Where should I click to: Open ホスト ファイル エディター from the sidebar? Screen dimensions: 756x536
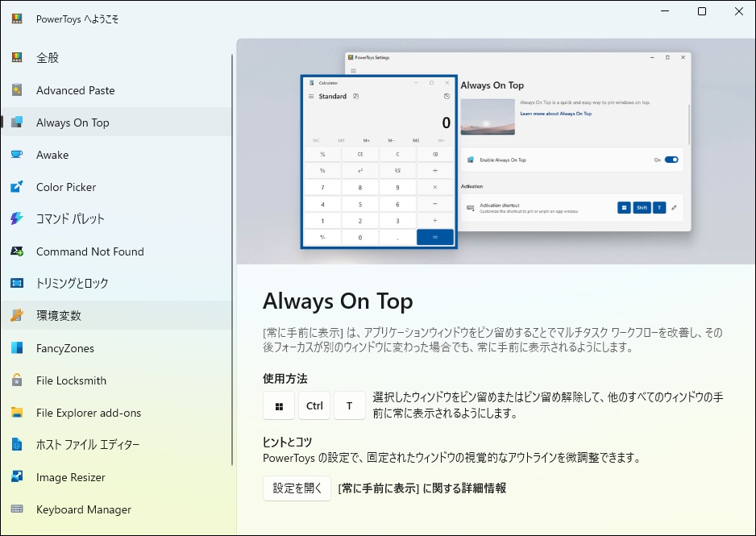pos(18,445)
